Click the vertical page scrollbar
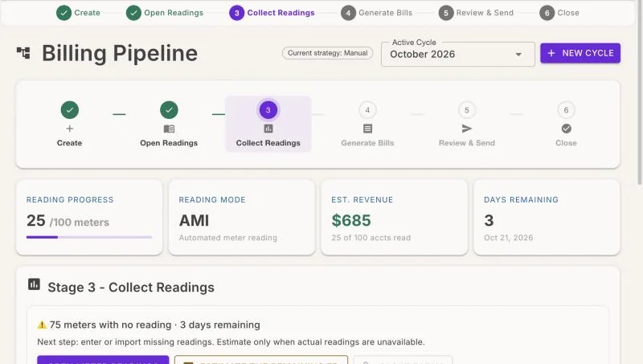 [640, 92]
